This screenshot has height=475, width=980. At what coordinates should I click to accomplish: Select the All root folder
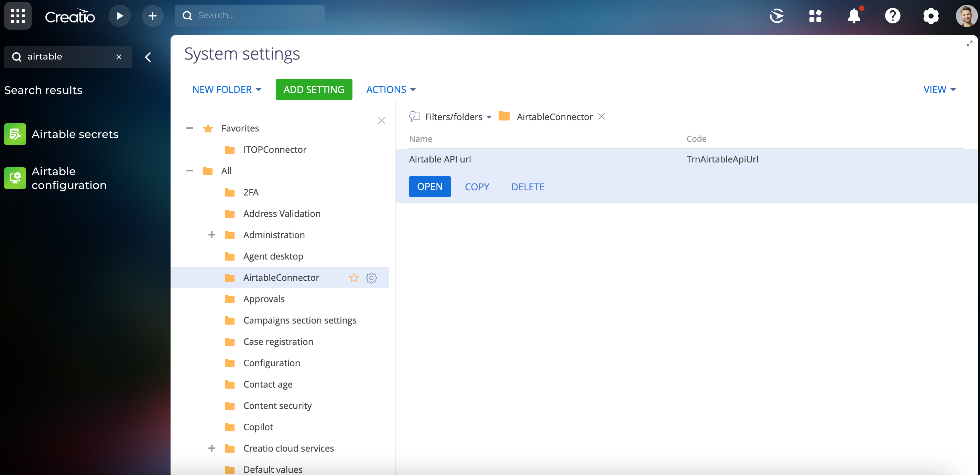[x=226, y=171]
